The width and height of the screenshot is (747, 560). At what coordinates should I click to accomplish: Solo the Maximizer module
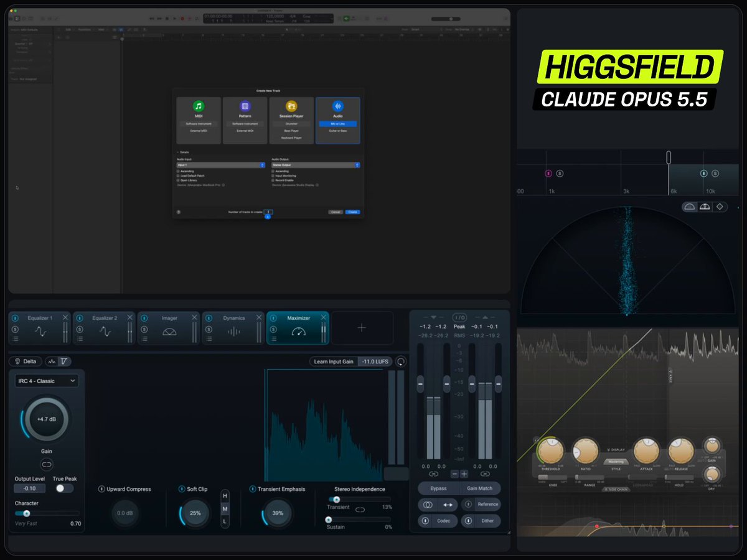[274, 329]
